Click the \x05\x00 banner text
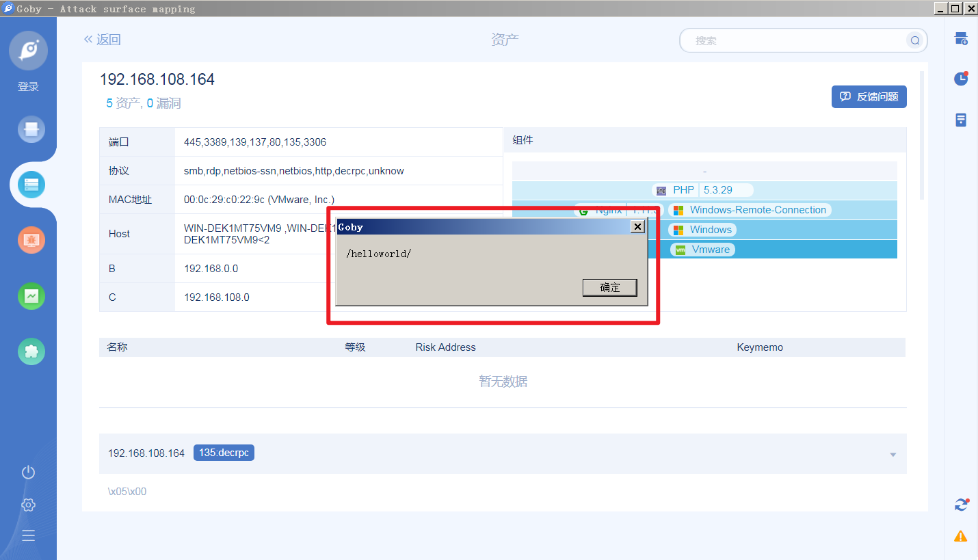Image resolution: width=978 pixels, height=560 pixels. coord(127,492)
